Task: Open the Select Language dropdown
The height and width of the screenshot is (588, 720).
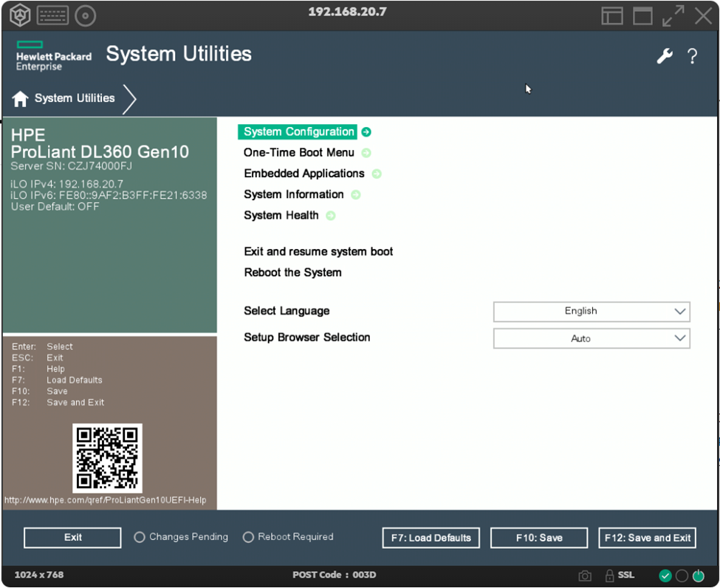Action: click(x=591, y=312)
